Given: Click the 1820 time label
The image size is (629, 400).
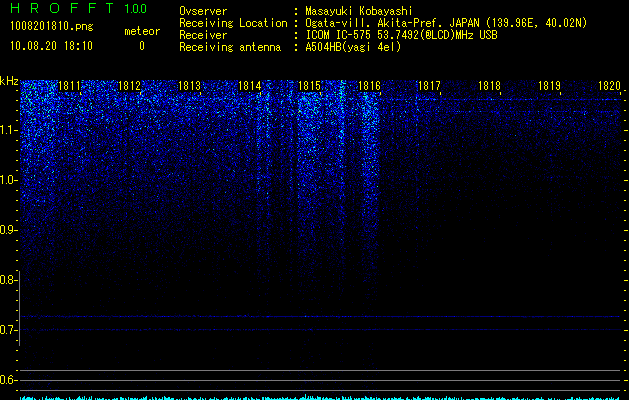Looking at the screenshot, I should coord(609,86).
